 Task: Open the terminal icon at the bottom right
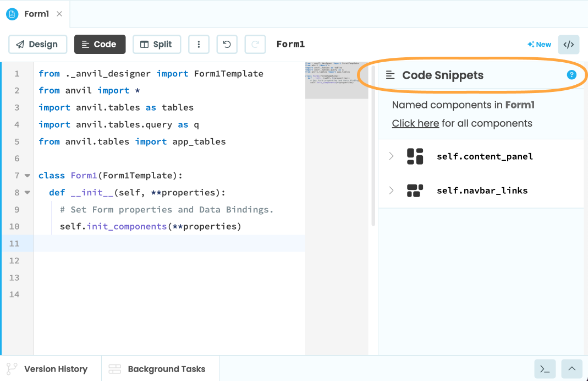coord(545,368)
